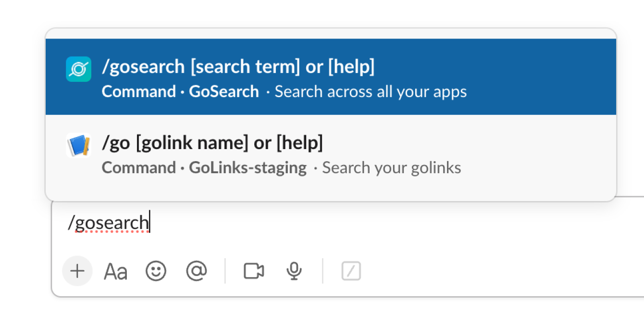Click the plus attachments icon
The height and width of the screenshot is (328, 644).
(77, 271)
